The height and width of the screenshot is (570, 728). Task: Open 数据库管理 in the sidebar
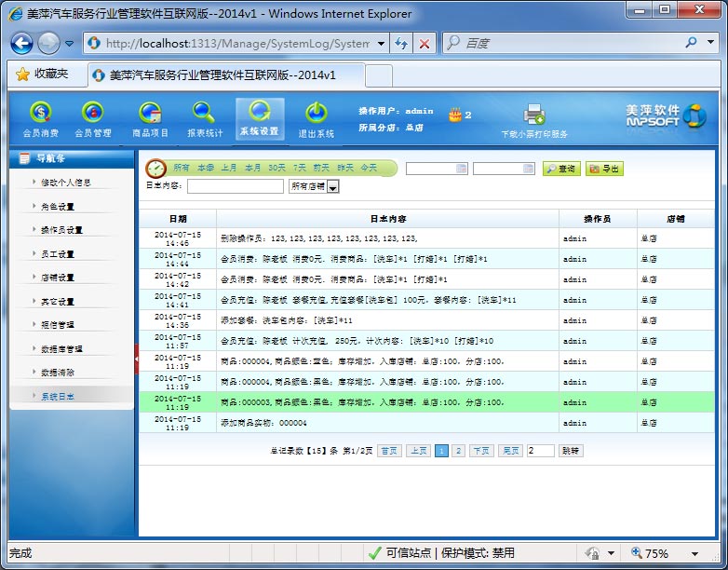[61, 349]
